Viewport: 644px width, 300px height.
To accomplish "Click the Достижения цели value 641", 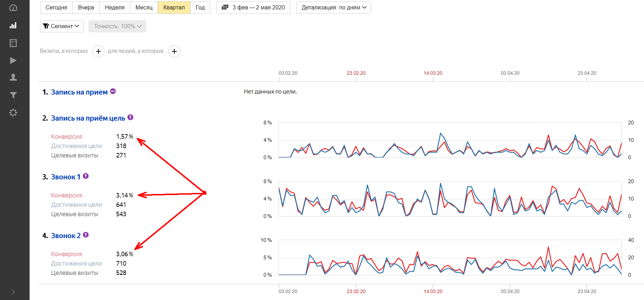I will [x=121, y=205].
